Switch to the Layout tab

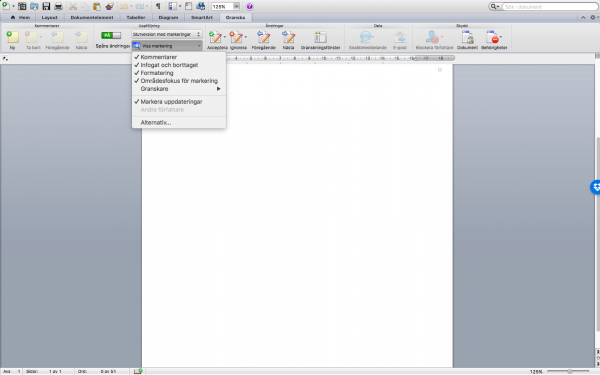(x=49, y=18)
